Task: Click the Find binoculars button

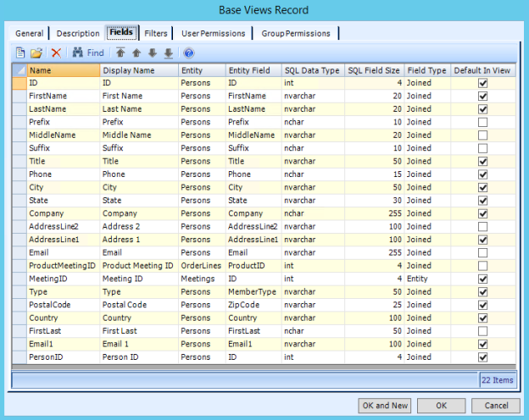Action: click(x=88, y=52)
